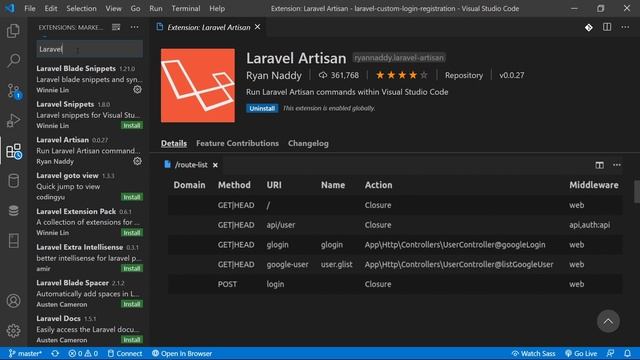Open the Go menu
The image size is (640, 360).
click(136, 8)
